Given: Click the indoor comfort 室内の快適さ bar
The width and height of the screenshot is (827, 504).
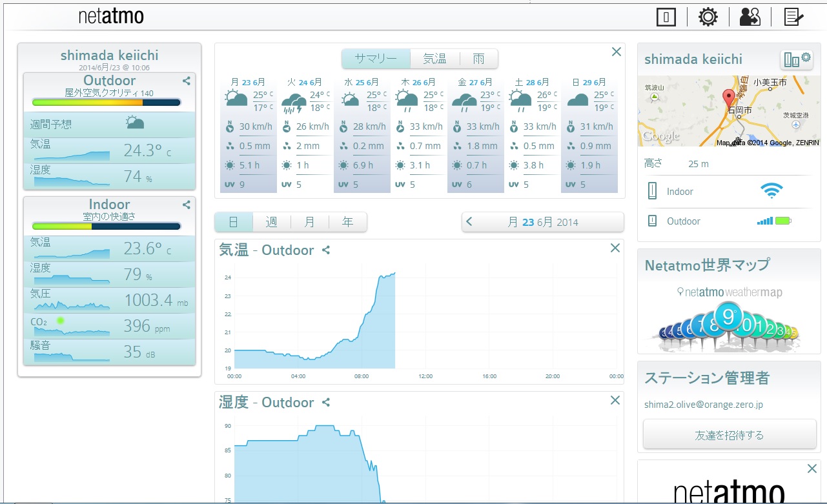Looking at the screenshot, I should tap(106, 226).
